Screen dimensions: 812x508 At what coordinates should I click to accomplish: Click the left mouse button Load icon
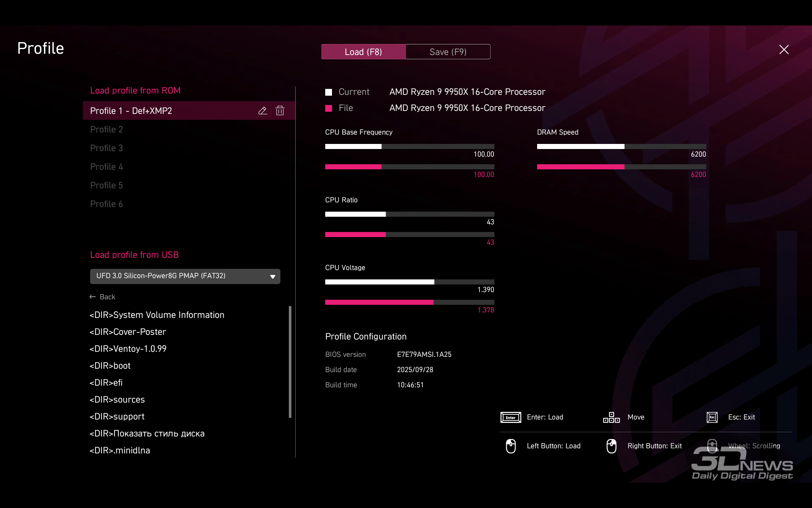(510, 446)
